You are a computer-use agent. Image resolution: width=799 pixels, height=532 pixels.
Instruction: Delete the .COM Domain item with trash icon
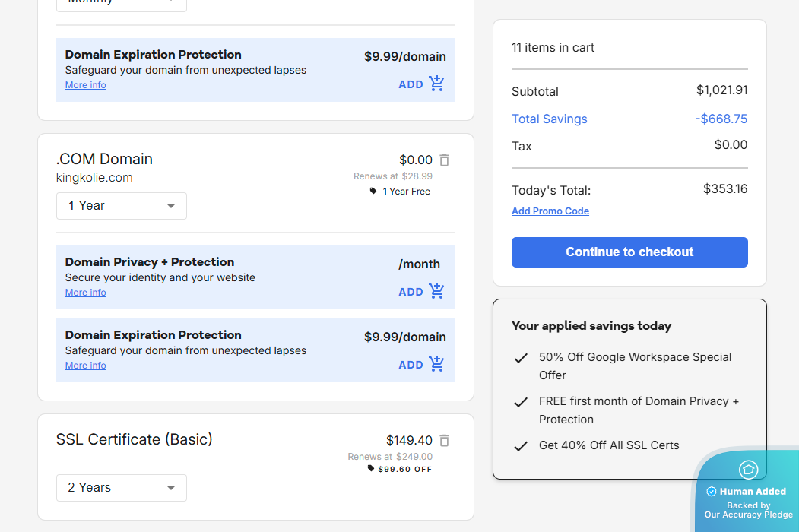[x=445, y=160]
